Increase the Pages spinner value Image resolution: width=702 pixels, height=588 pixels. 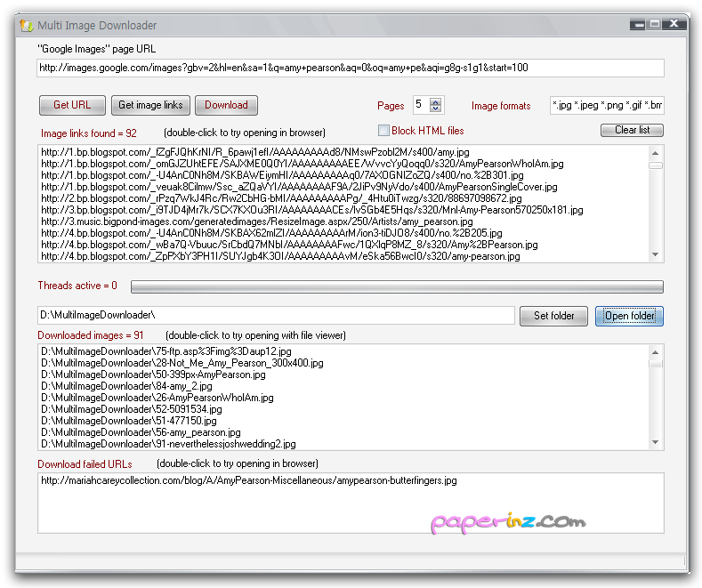click(435, 101)
